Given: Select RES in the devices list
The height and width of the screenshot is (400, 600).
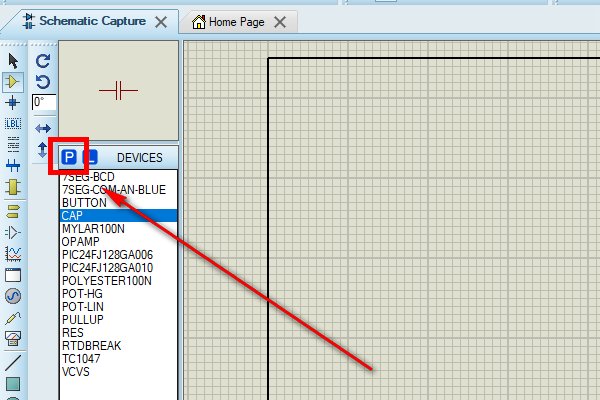Looking at the screenshot, I should click(119, 333).
